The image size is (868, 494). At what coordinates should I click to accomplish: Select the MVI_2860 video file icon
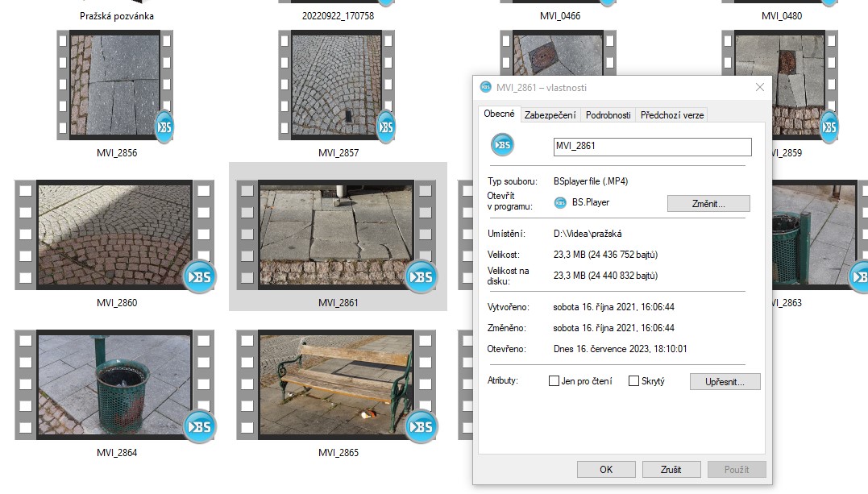tap(115, 235)
